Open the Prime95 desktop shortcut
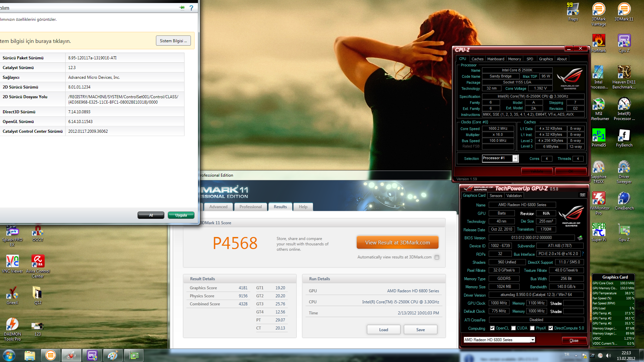The width and height of the screenshot is (644, 362). pos(599,138)
